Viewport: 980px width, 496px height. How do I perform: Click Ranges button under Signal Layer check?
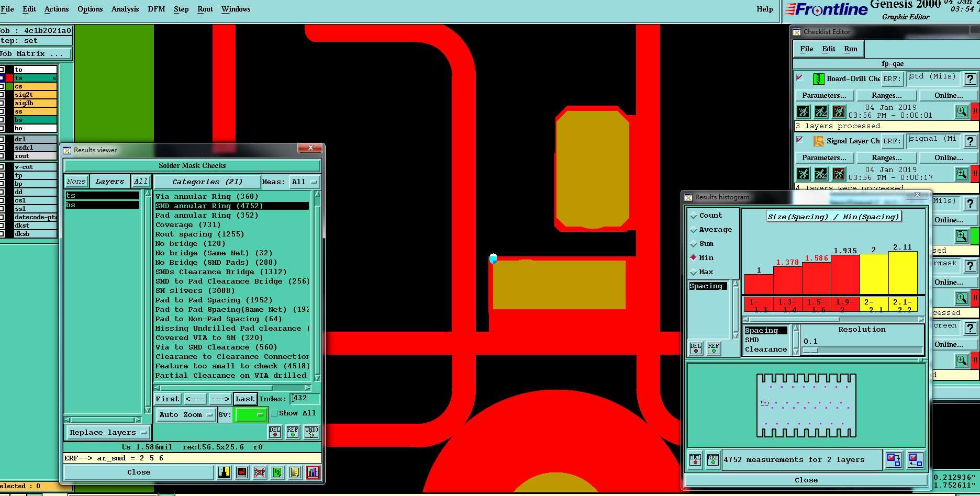887,157
